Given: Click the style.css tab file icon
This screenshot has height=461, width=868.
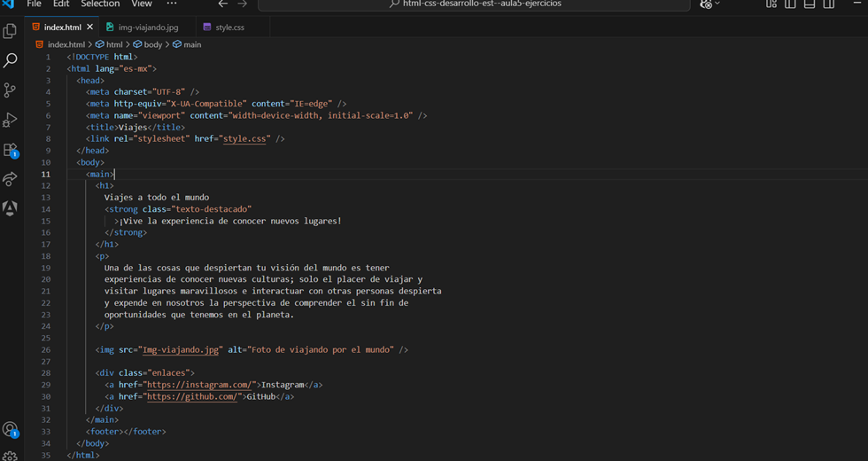Looking at the screenshot, I should 207,27.
